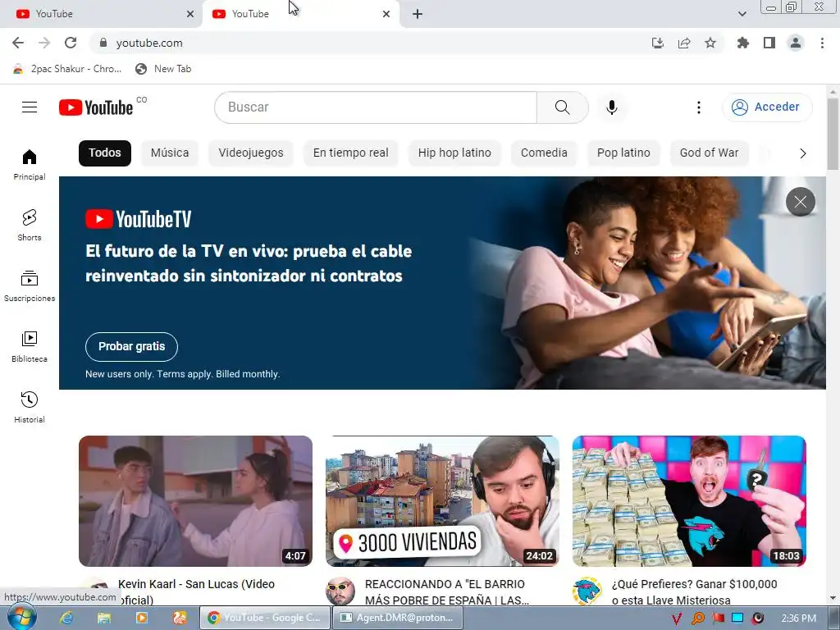Select the Pop latino chip

623,153
